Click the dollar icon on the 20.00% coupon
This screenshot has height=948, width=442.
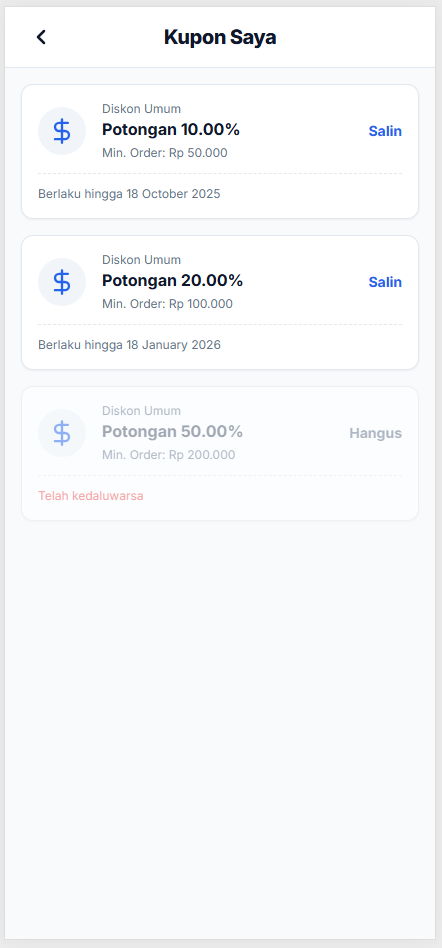[62, 282]
